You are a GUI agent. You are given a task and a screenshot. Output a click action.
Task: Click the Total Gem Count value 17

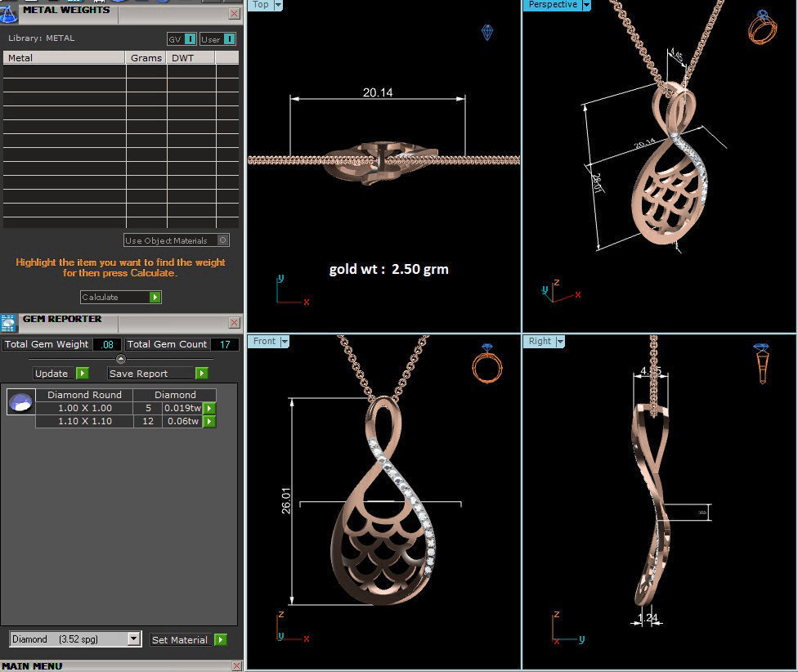click(x=224, y=344)
